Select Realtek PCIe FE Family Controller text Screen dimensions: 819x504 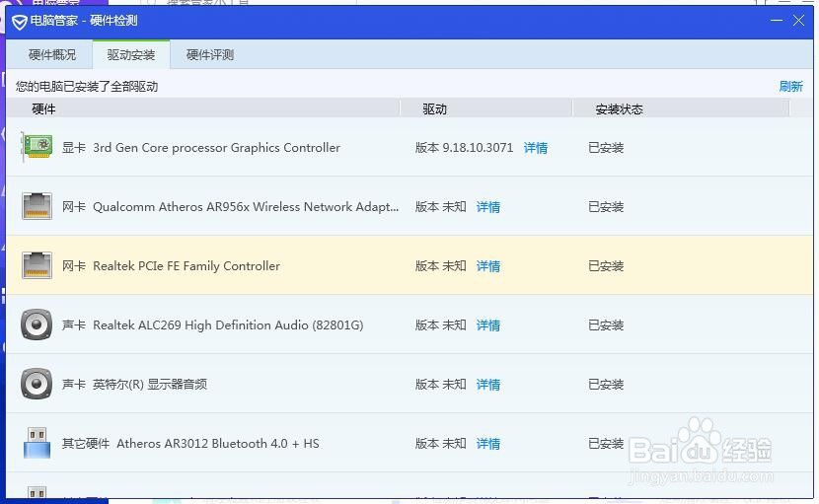coord(186,266)
